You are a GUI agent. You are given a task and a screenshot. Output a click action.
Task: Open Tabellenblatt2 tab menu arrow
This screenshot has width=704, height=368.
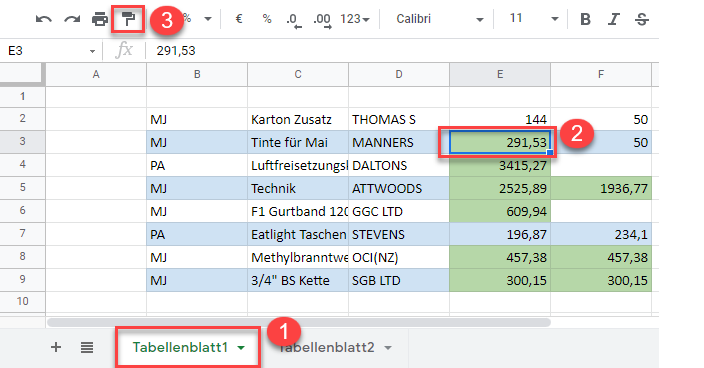(388, 348)
